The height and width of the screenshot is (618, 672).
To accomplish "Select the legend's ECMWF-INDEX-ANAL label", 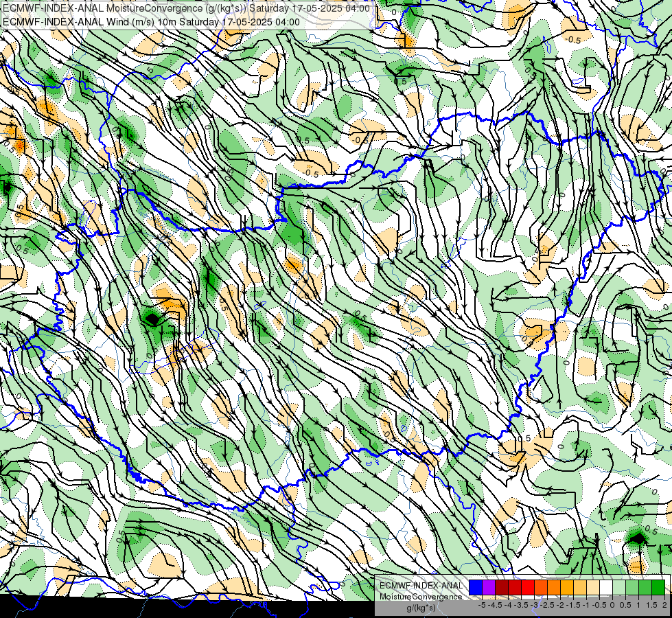I will [421, 586].
